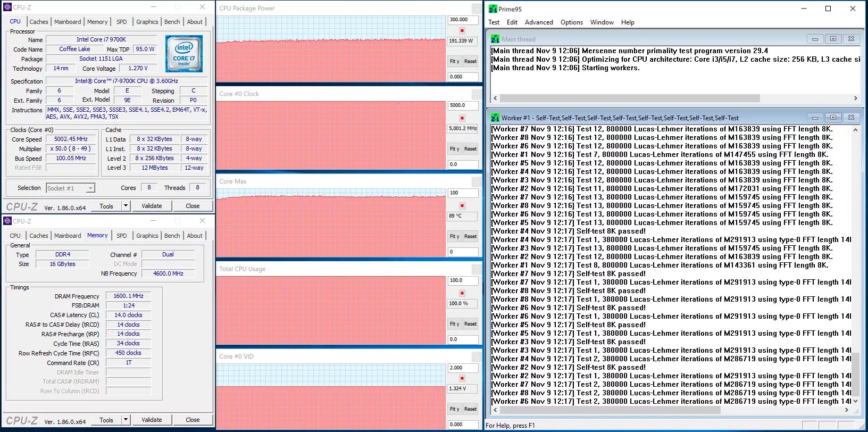The height and width of the screenshot is (432, 868).
Task: Click the upper CPU-Z window title icon
Action: pyautogui.click(x=7, y=7)
